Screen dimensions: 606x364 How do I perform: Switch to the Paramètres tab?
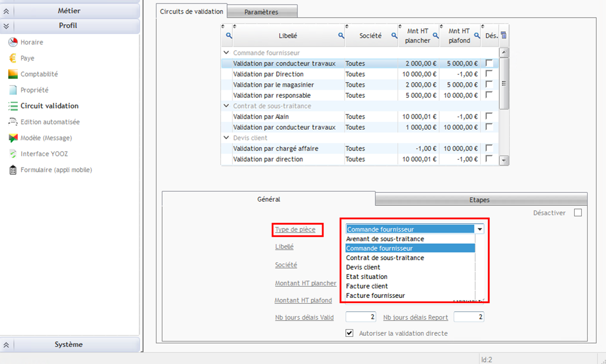(261, 12)
